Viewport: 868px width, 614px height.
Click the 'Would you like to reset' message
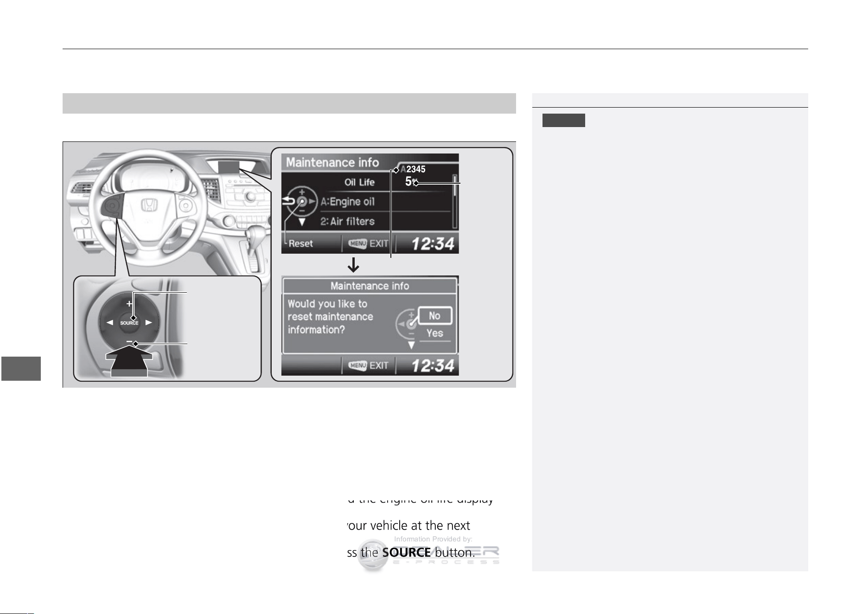tap(330, 317)
